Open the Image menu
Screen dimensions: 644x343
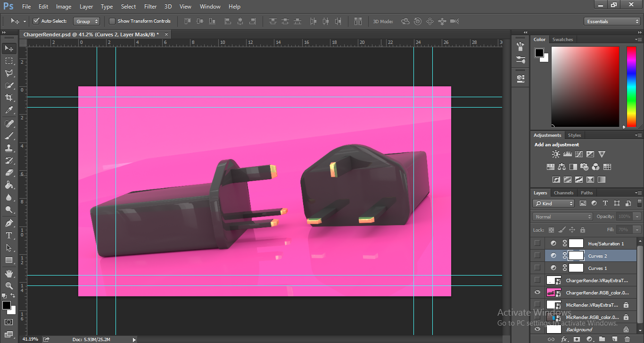pyautogui.click(x=64, y=7)
